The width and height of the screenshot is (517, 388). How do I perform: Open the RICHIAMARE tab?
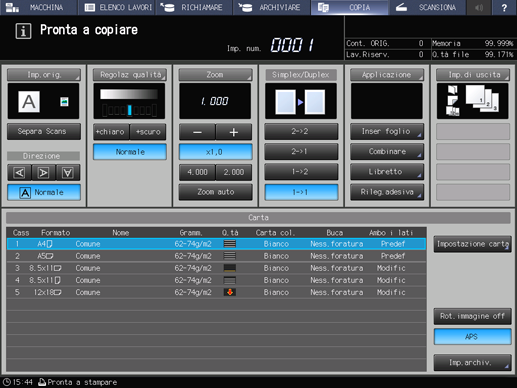tap(194, 7)
